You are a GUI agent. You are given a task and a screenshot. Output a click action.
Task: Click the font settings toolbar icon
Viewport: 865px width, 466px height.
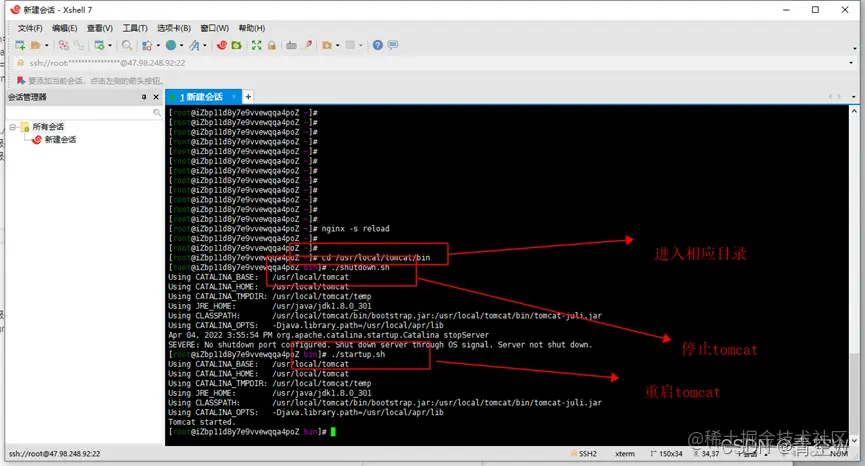194,45
